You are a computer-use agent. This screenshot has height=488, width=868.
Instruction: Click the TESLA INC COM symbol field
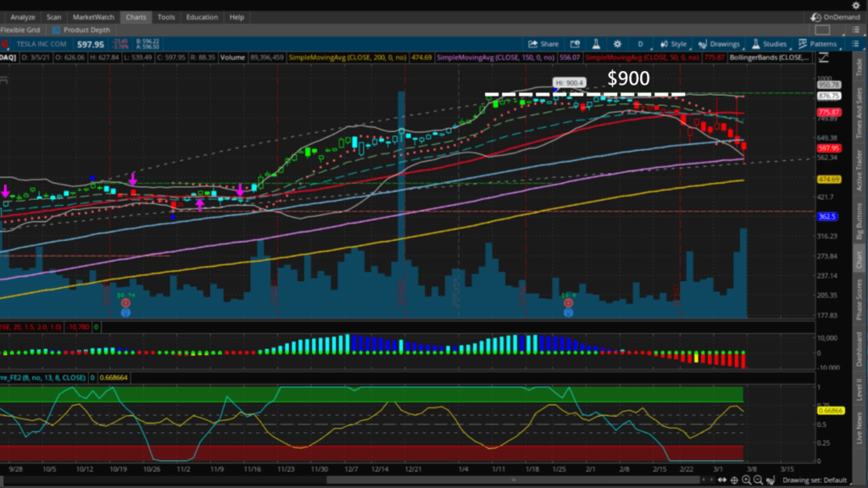42,44
